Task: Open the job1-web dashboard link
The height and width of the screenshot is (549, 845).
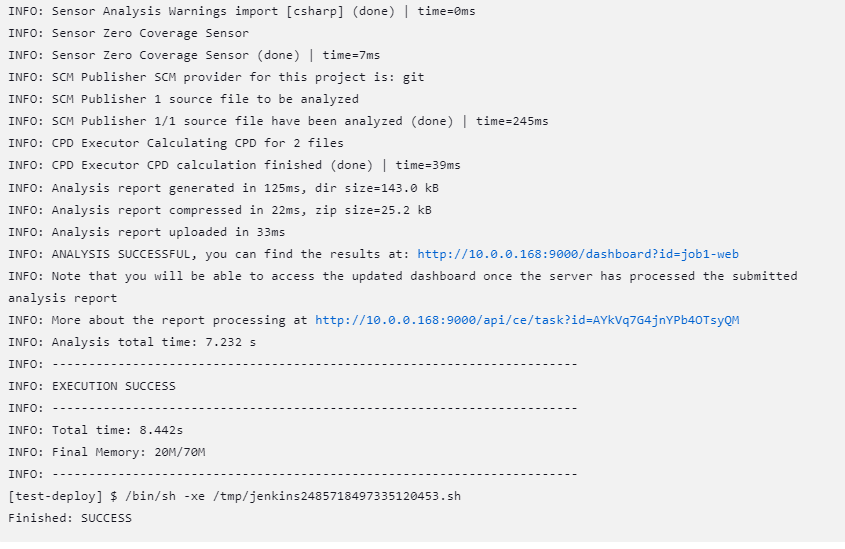Action: coord(577,254)
